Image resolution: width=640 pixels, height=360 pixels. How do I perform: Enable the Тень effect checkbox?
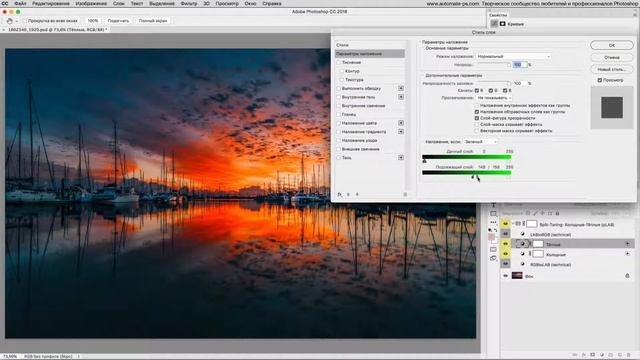338,158
